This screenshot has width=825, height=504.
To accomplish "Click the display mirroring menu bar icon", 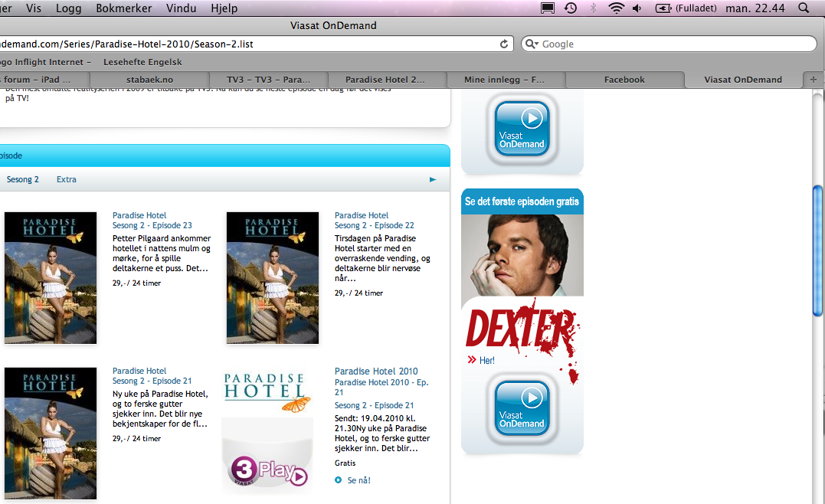I will click(548, 8).
